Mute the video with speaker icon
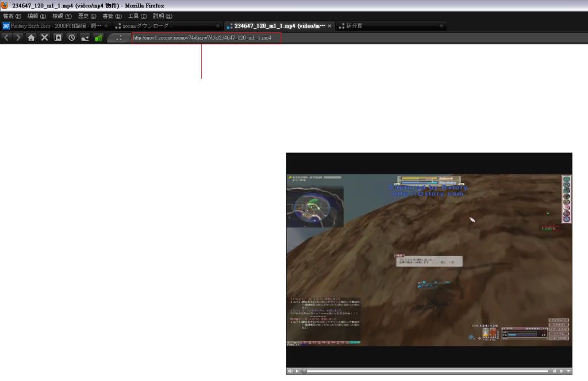 click(290, 371)
